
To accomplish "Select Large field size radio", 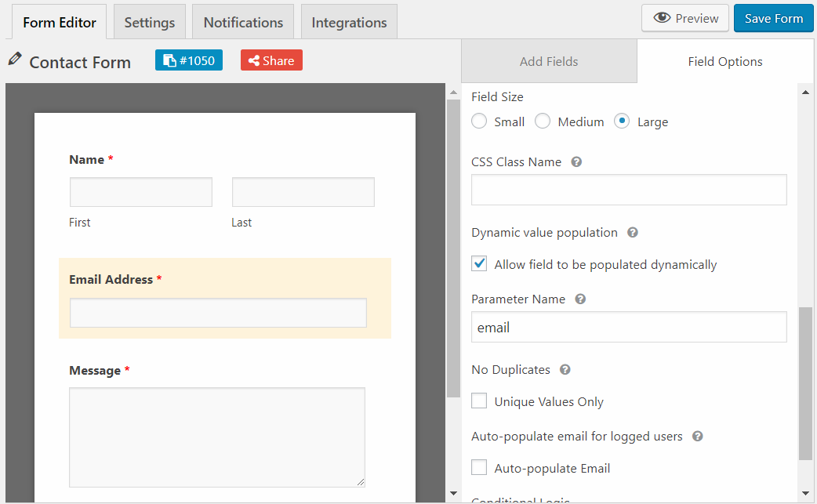I will tap(622, 121).
